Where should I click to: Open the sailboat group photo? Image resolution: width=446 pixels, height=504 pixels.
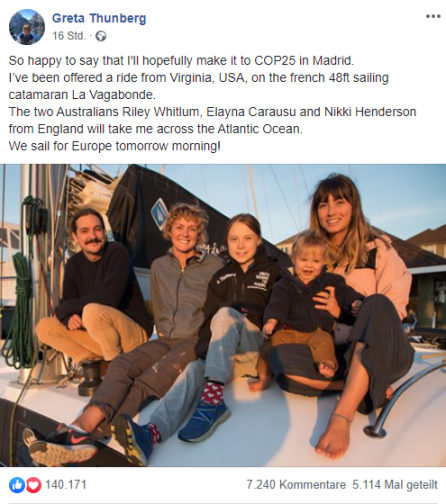click(223, 315)
